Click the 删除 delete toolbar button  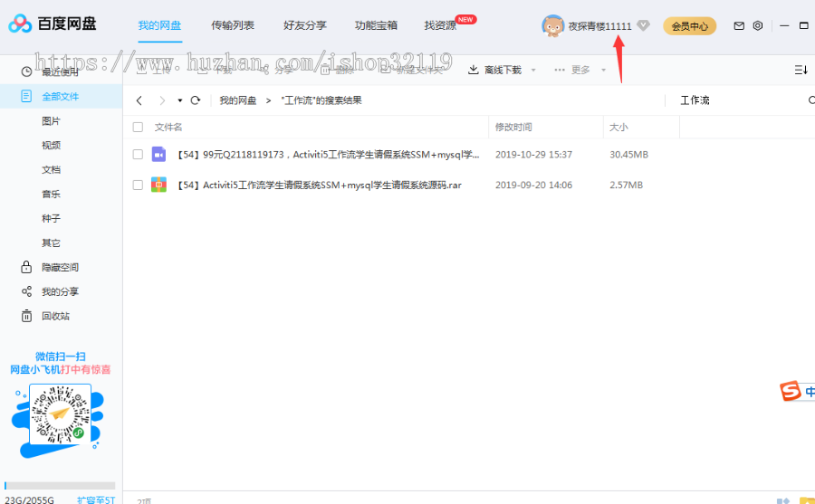point(337,70)
